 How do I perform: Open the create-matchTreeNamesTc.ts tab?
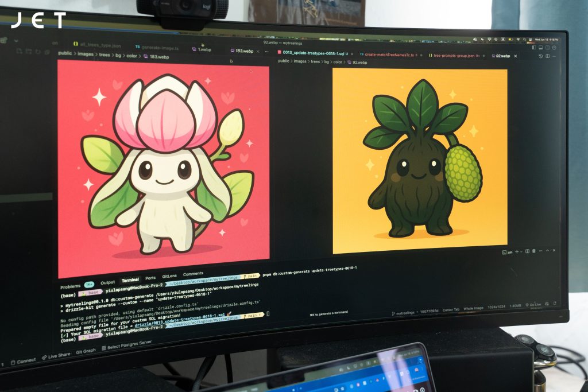click(x=388, y=55)
